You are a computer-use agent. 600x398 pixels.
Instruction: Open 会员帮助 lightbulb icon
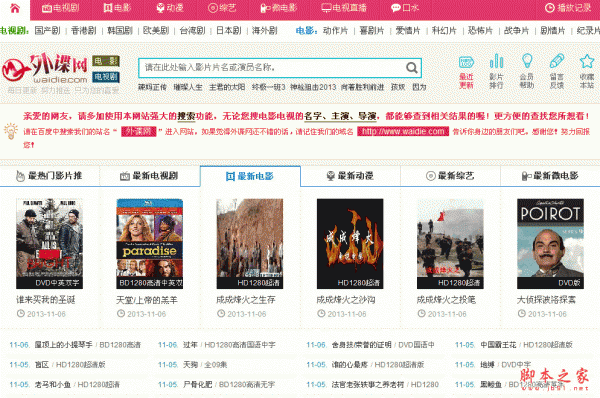click(x=527, y=72)
